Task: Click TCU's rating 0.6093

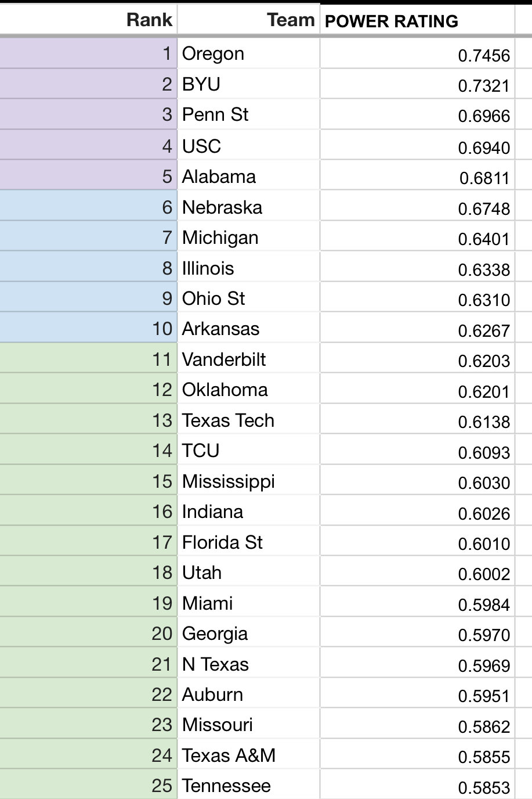Action: (x=417, y=450)
